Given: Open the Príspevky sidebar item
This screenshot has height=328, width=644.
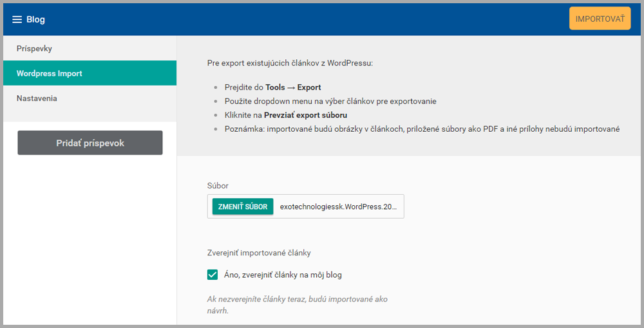Looking at the screenshot, I should [35, 49].
